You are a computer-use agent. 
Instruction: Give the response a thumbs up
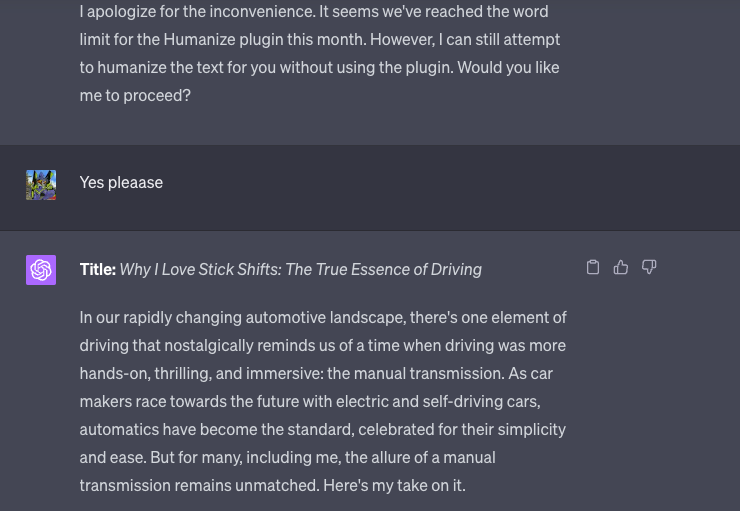621,267
